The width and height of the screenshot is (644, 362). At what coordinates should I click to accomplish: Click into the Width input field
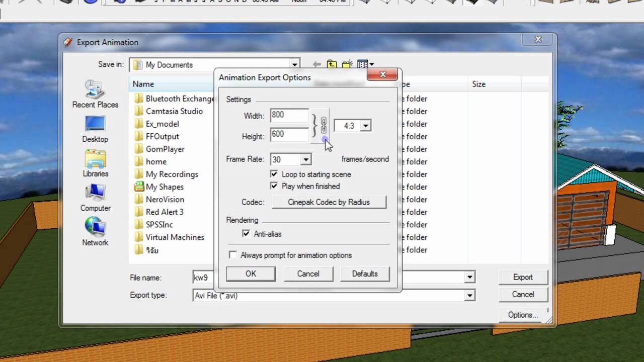coord(289,115)
